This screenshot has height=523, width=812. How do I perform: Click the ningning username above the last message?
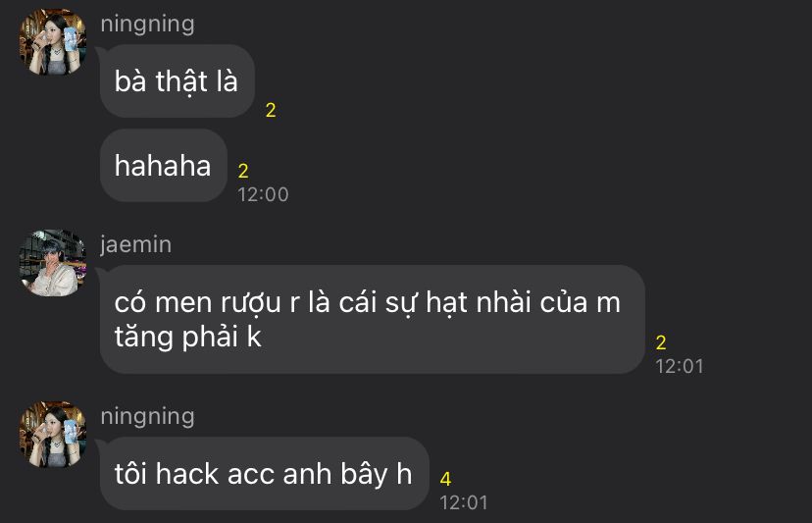point(147,416)
